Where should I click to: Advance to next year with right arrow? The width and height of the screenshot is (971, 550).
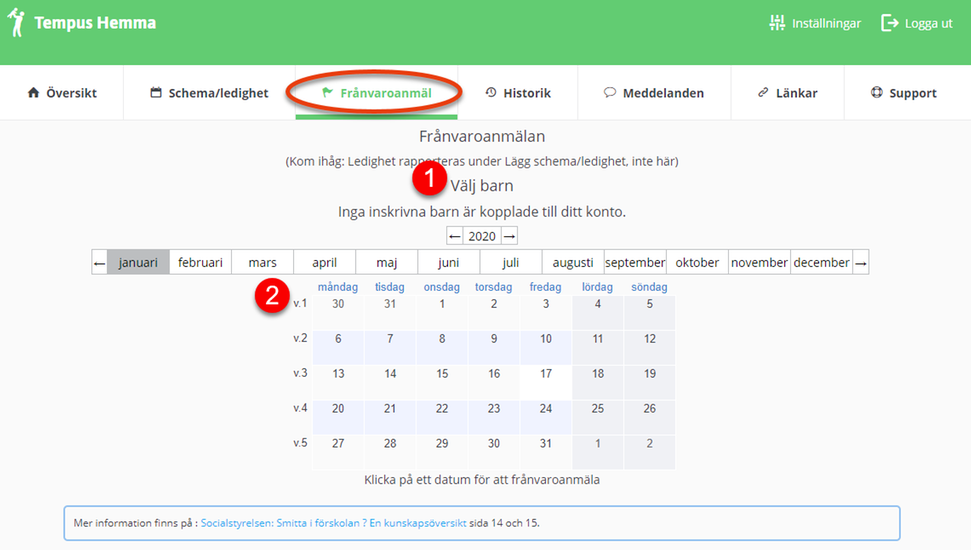pyautogui.click(x=510, y=236)
